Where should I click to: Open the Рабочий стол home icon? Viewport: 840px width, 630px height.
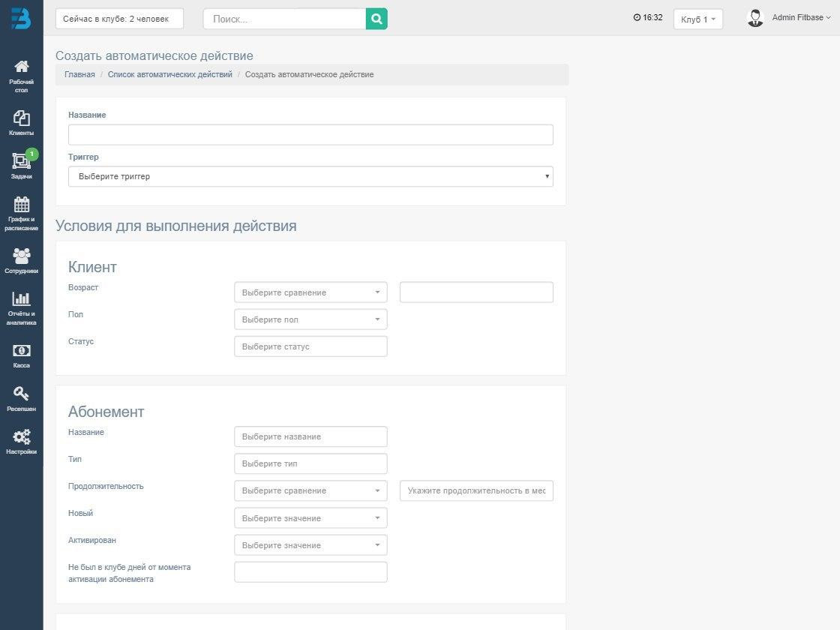coord(22,68)
